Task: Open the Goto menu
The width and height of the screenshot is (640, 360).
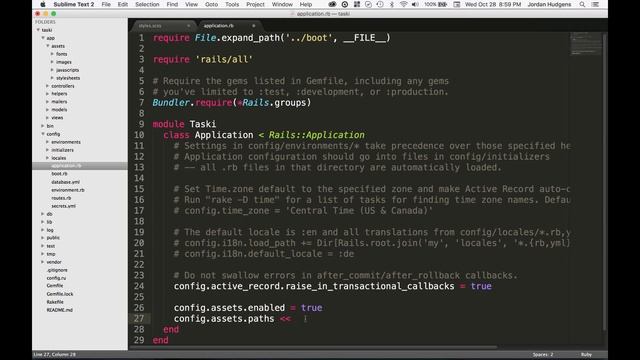Action: pyautogui.click(x=211, y=4)
